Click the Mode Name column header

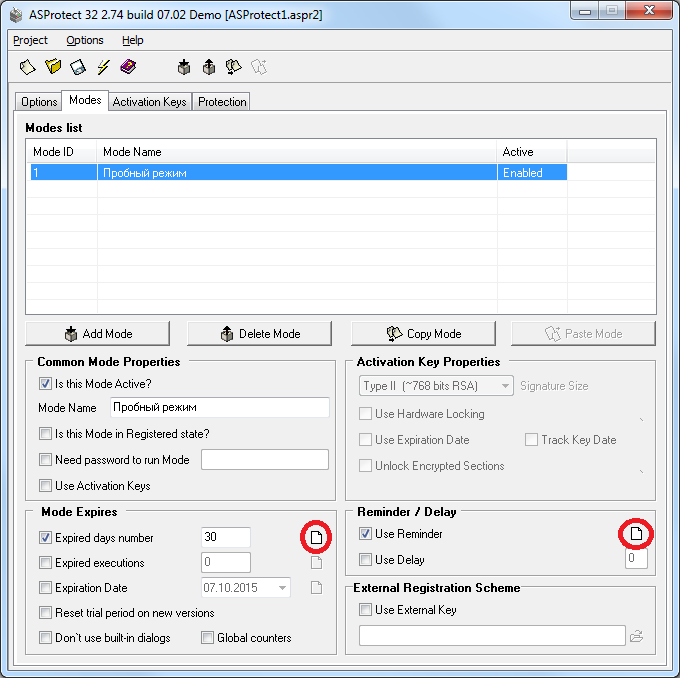pyautogui.click(x=297, y=152)
